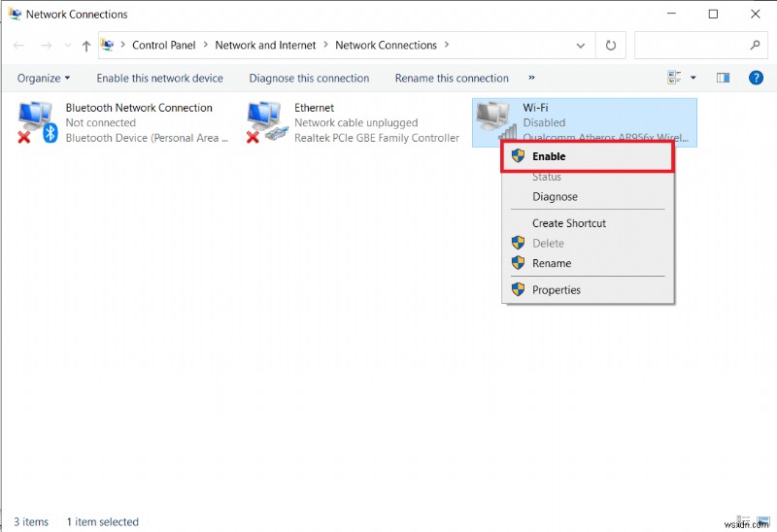This screenshot has width=777, height=532.
Task: Choose Create Shortcut in context menu
Action: [588, 223]
